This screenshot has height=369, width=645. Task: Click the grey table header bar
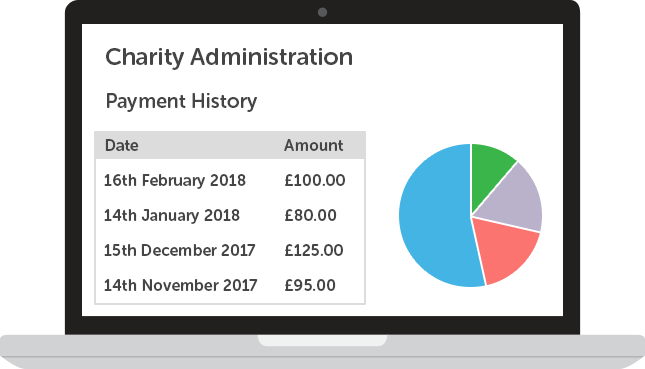pos(230,145)
